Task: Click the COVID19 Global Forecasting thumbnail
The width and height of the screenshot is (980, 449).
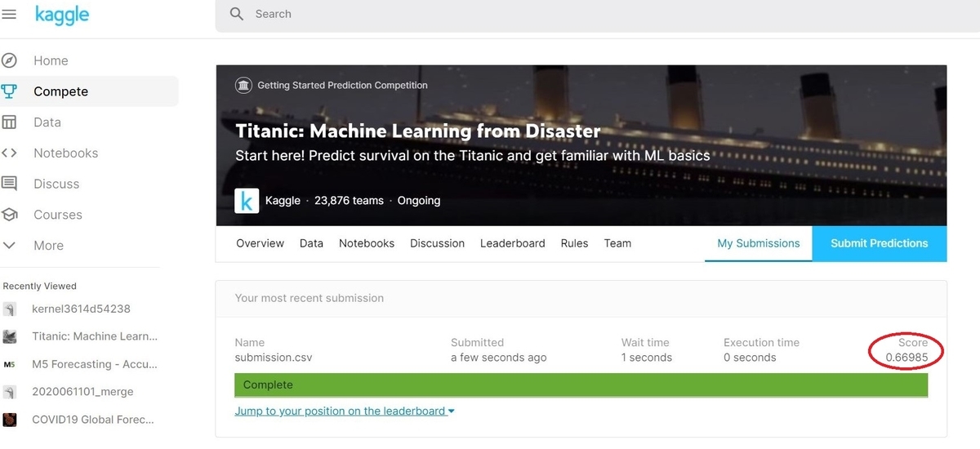Action: (x=10, y=420)
